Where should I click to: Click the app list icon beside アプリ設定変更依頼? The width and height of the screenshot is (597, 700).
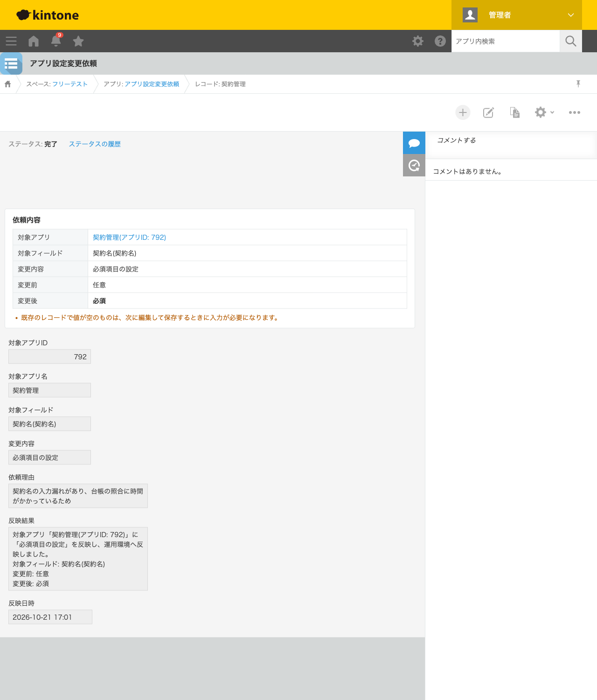pos(11,63)
